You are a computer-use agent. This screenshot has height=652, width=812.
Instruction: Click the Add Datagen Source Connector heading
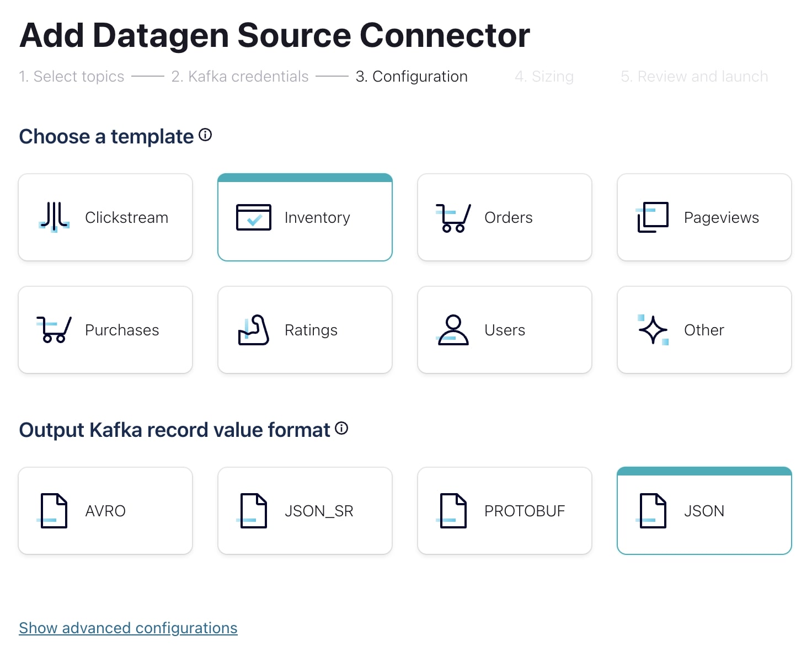tap(275, 35)
